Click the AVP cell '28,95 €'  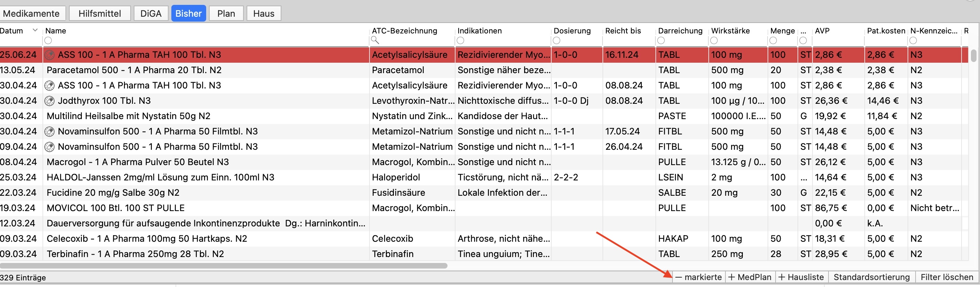tap(831, 254)
